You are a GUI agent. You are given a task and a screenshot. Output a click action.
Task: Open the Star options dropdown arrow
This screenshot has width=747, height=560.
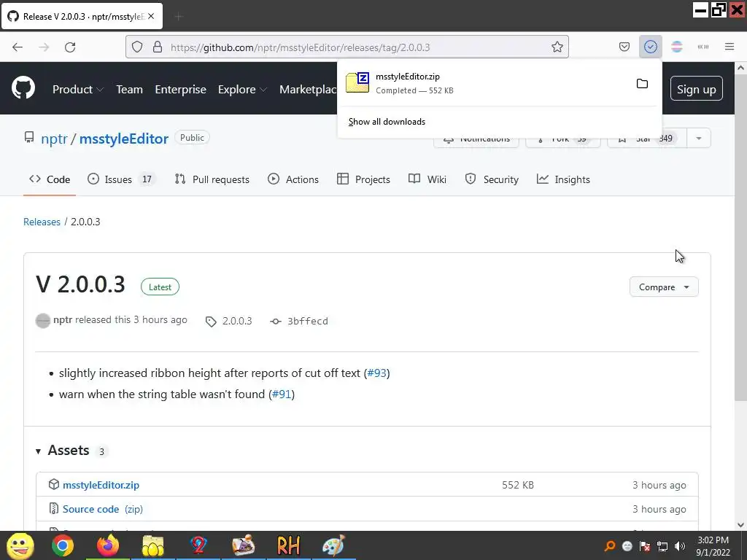point(698,138)
